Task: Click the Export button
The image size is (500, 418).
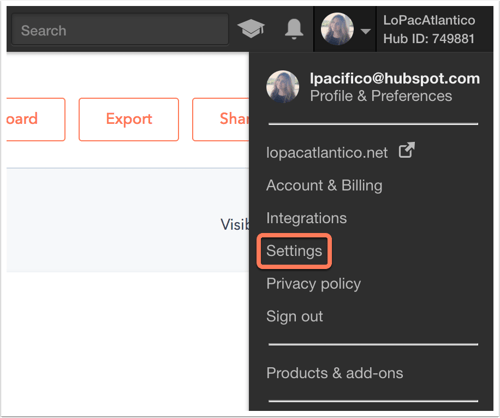Action: pos(129,119)
